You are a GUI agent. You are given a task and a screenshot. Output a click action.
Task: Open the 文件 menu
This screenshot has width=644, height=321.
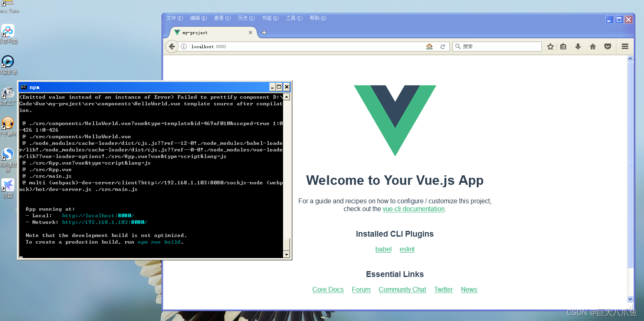[x=174, y=18]
